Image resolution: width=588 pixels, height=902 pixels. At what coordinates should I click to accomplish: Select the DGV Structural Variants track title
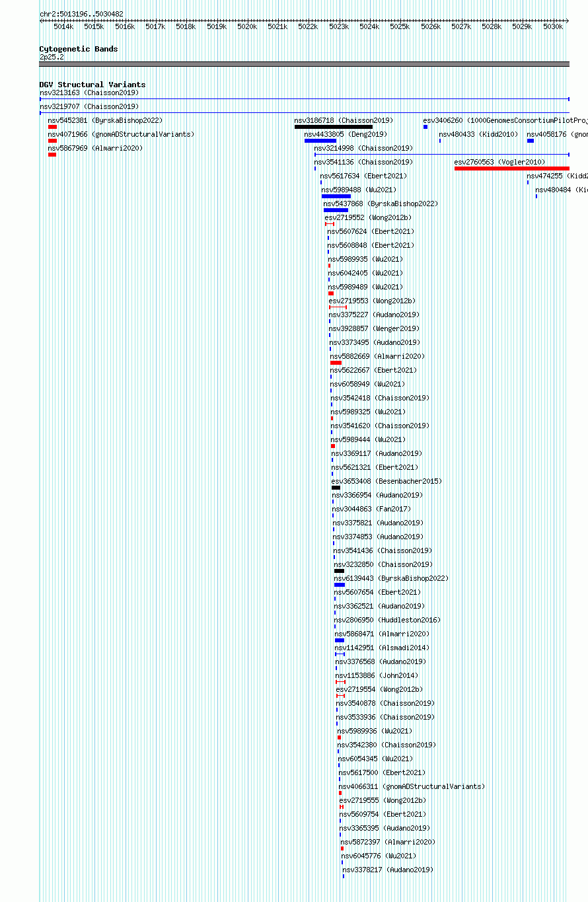[92, 85]
